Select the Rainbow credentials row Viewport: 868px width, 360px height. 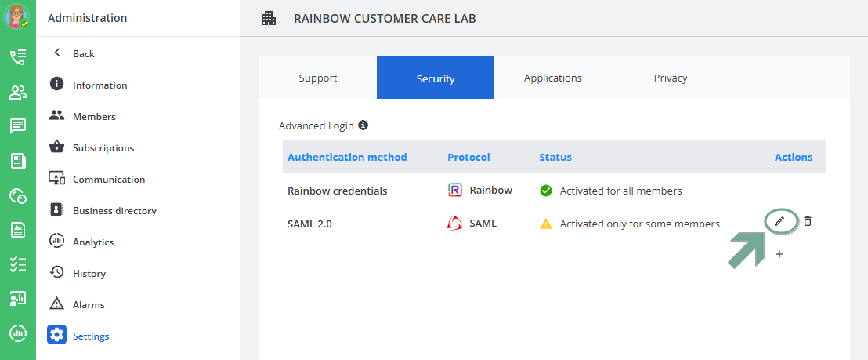(x=337, y=191)
